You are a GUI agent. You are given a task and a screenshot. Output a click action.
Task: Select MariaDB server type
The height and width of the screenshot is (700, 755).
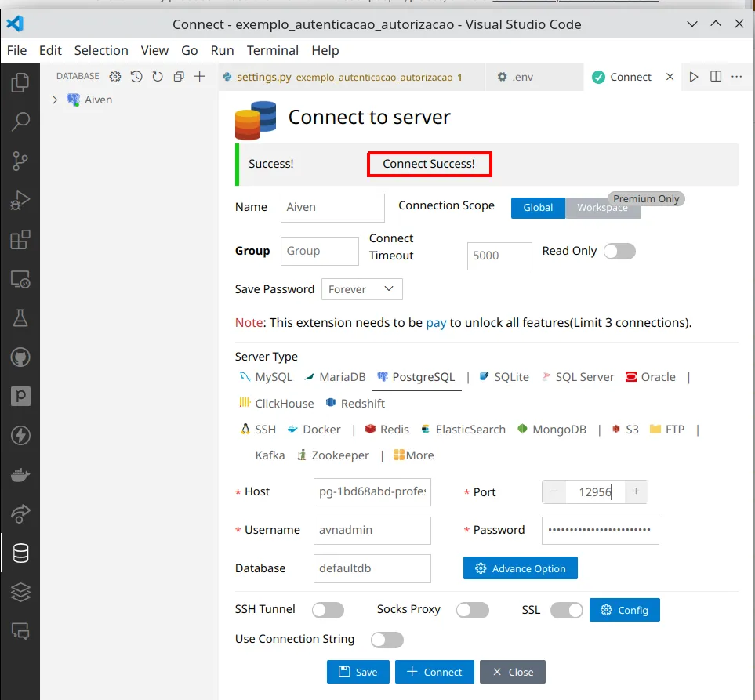[x=335, y=377]
